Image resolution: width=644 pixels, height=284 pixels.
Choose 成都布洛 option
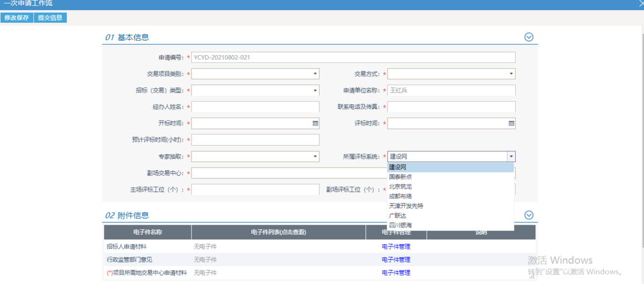(400, 196)
